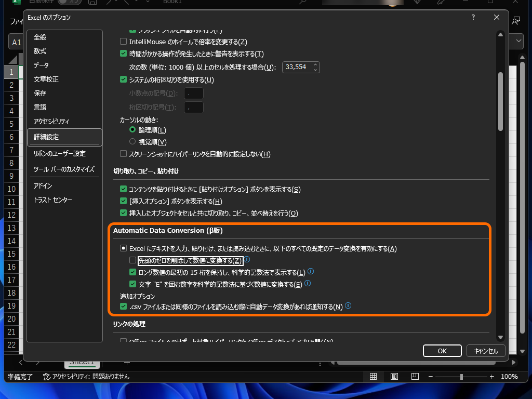Click the info icon beside the .csv notification option
The width and height of the screenshot is (532, 399).
[348, 307]
